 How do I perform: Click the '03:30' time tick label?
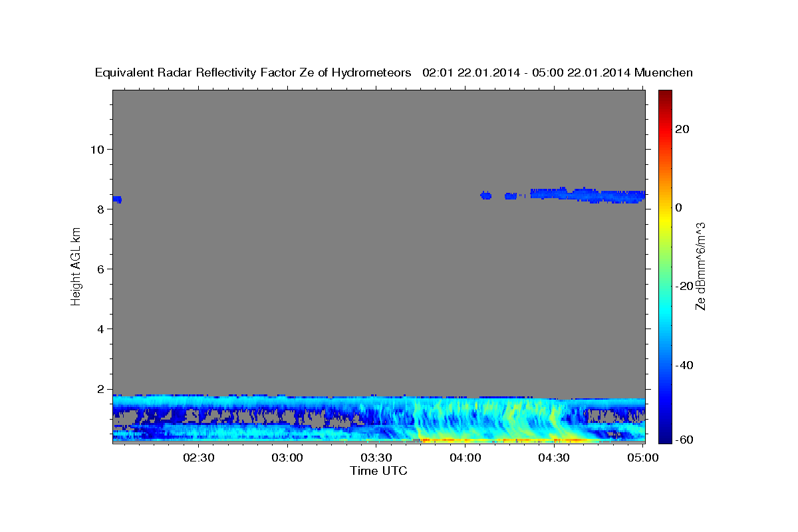tap(376, 458)
